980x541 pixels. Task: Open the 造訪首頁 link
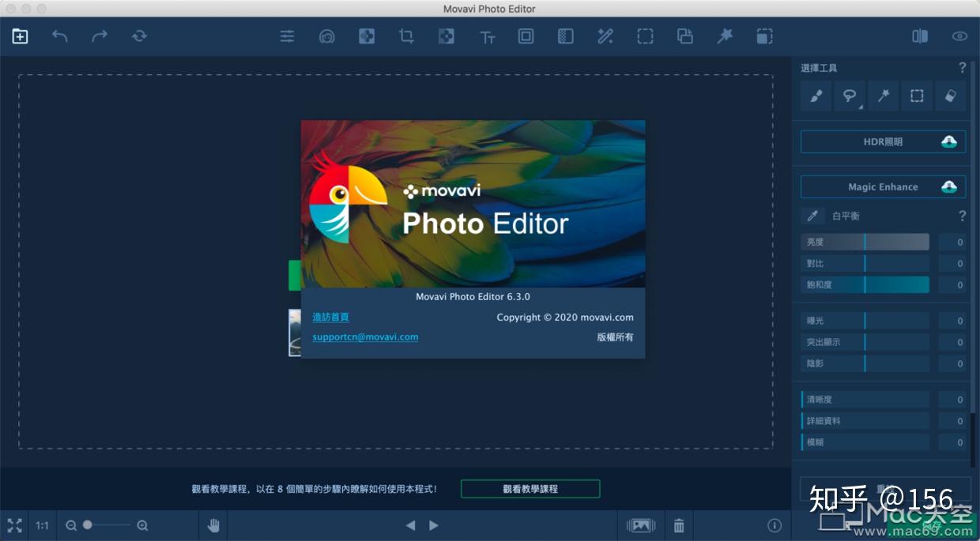[330, 317]
